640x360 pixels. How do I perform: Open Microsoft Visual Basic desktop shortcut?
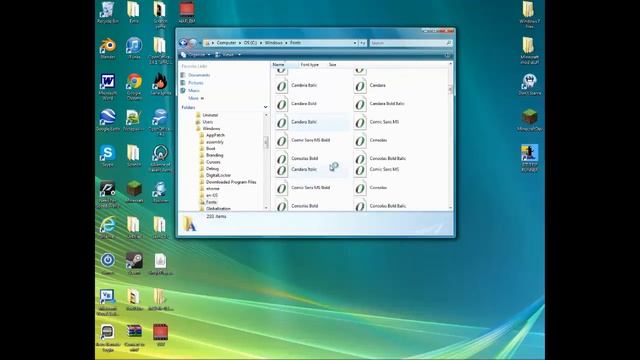108,302
